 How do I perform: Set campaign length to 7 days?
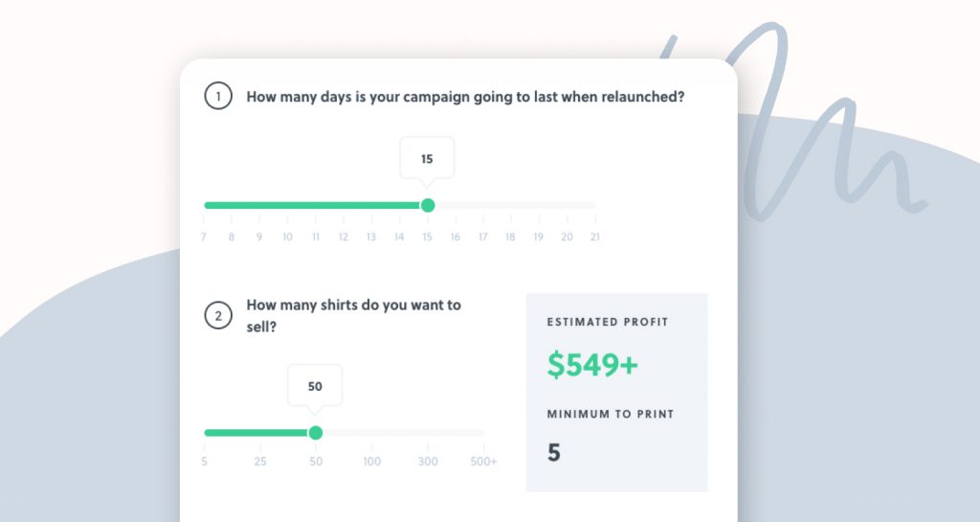click(204, 237)
